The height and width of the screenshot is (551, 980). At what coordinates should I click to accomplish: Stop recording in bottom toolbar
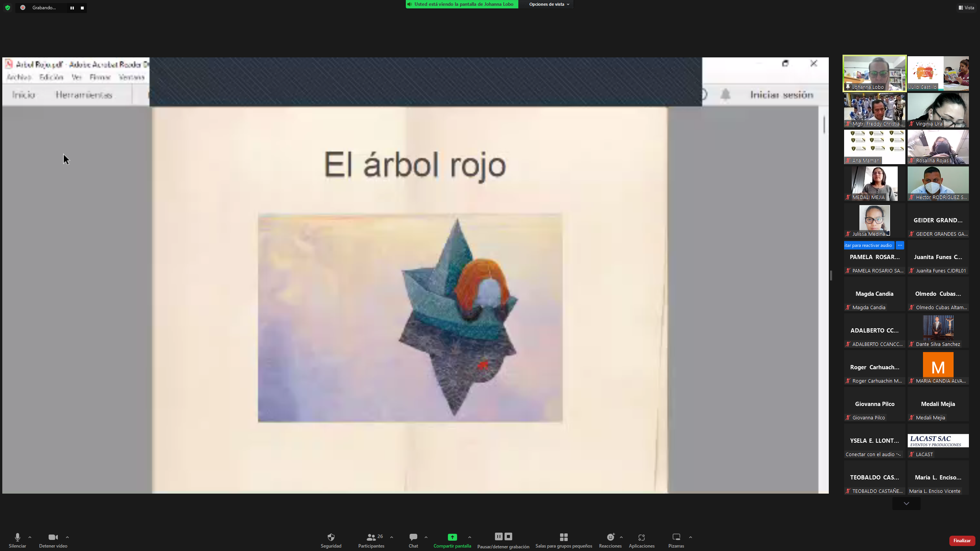(x=508, y=536)
